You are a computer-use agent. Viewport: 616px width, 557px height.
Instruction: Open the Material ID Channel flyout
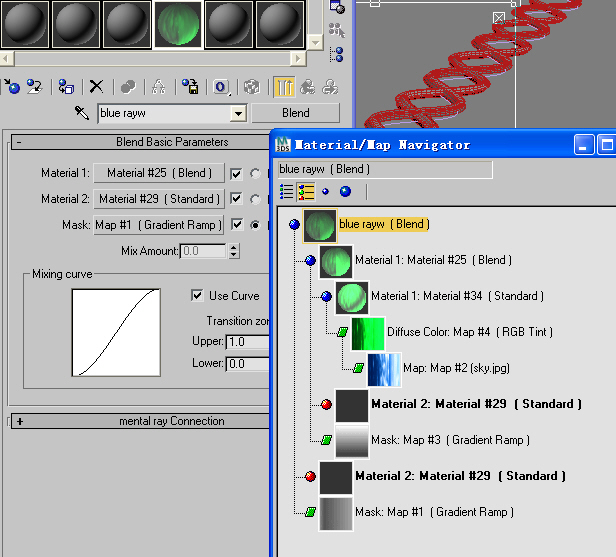point(221,87)
